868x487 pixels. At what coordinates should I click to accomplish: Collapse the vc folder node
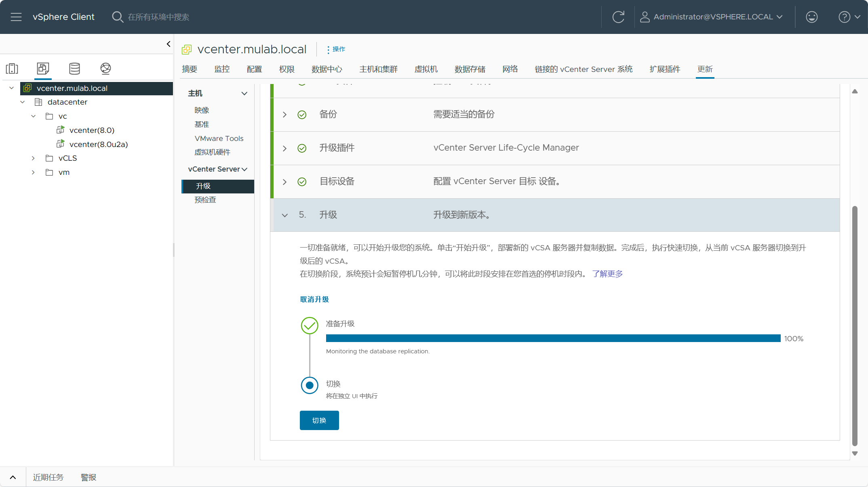pos(34,116)
